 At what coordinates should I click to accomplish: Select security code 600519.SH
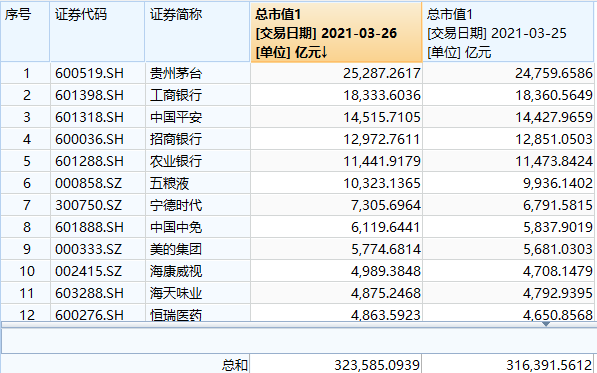89,73
